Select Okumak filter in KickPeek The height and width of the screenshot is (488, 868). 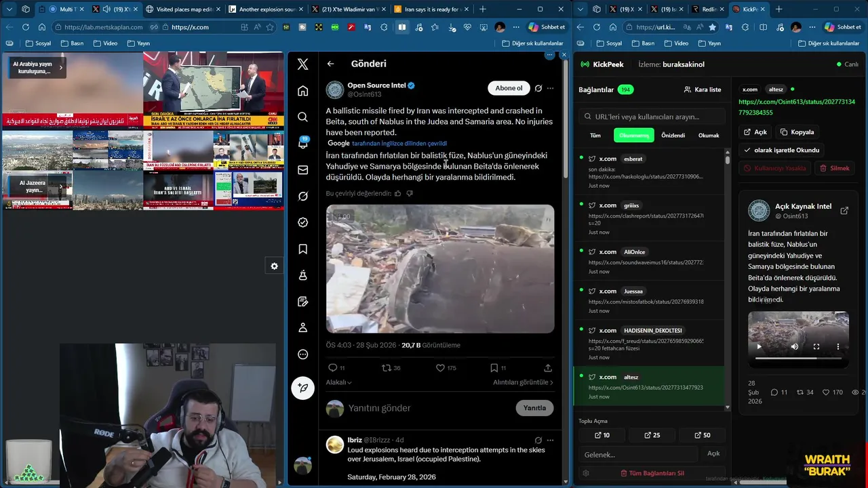click(x=709, y=136)
